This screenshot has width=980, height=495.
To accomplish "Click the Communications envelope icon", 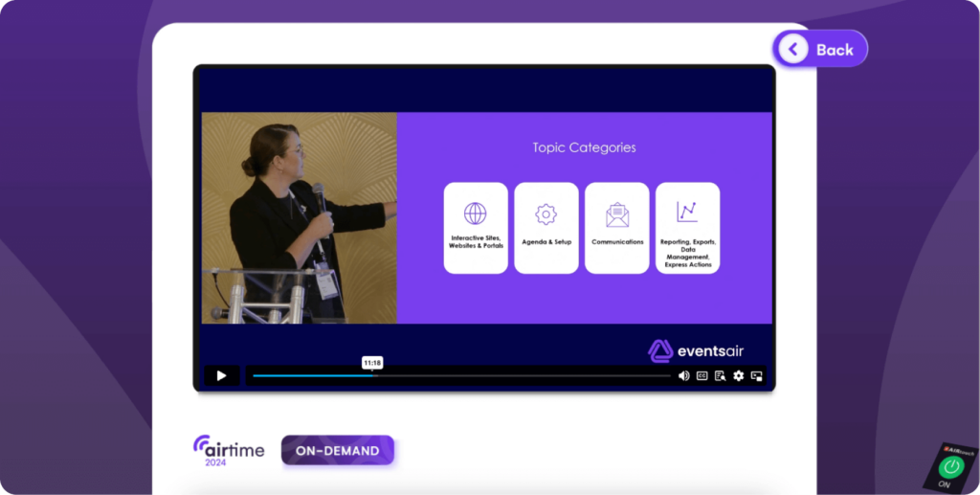I will click(x=617, y=214).
